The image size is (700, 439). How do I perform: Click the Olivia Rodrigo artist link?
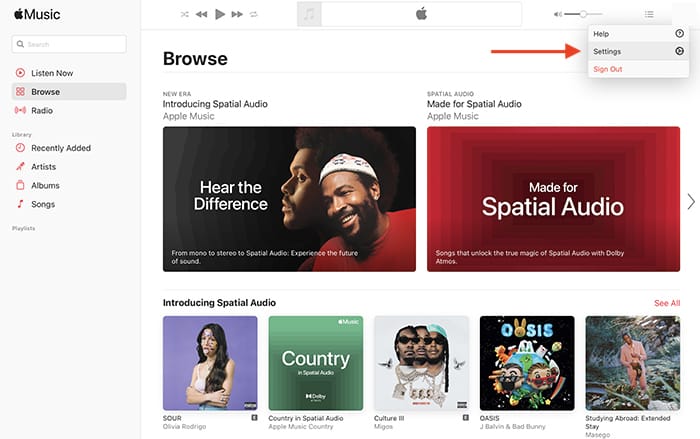point(184,426)
